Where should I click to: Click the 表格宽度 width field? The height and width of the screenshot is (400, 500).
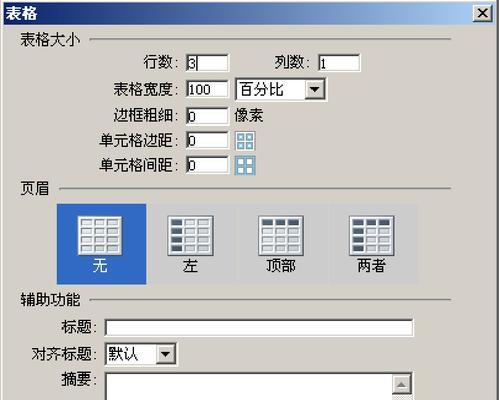[207, 89]
